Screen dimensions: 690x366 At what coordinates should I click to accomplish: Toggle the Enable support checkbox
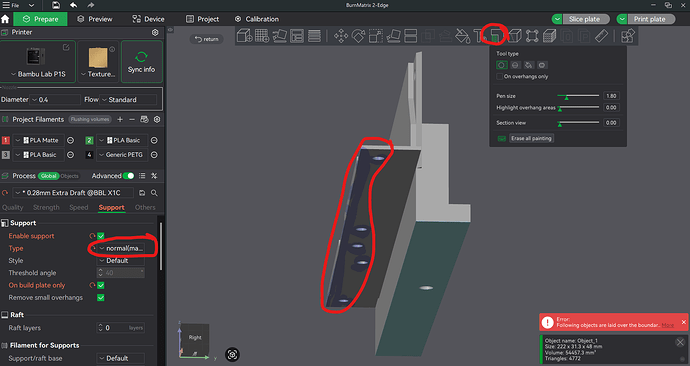point(101,236)
